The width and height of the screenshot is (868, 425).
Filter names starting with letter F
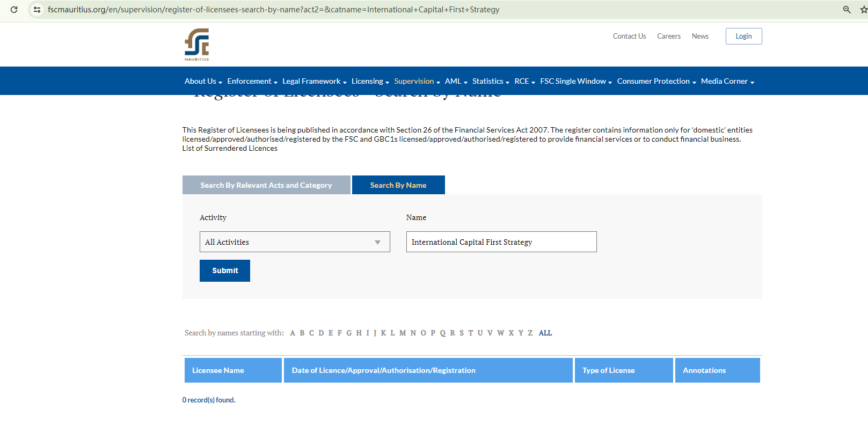click(339, 333)
